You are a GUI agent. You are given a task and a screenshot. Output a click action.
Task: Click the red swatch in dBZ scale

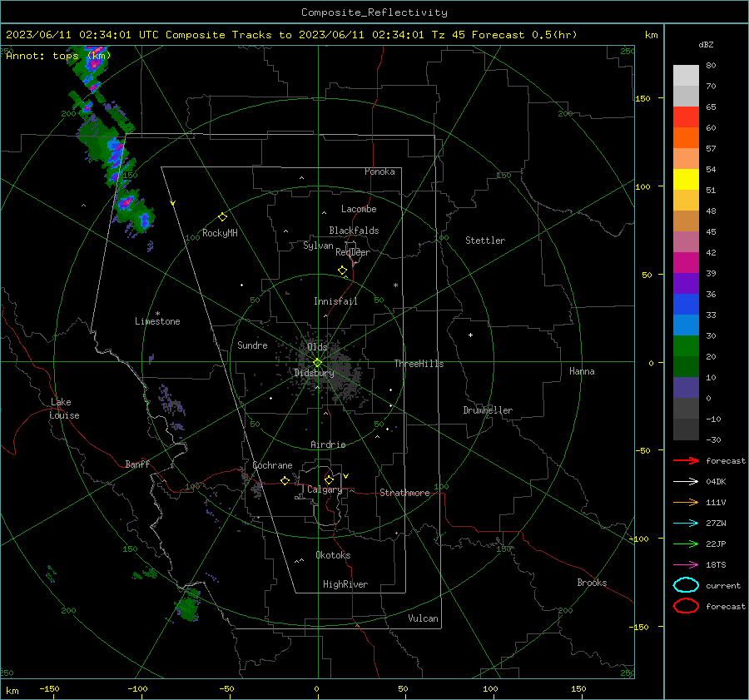pyautogui.click(x=686, y=117)
